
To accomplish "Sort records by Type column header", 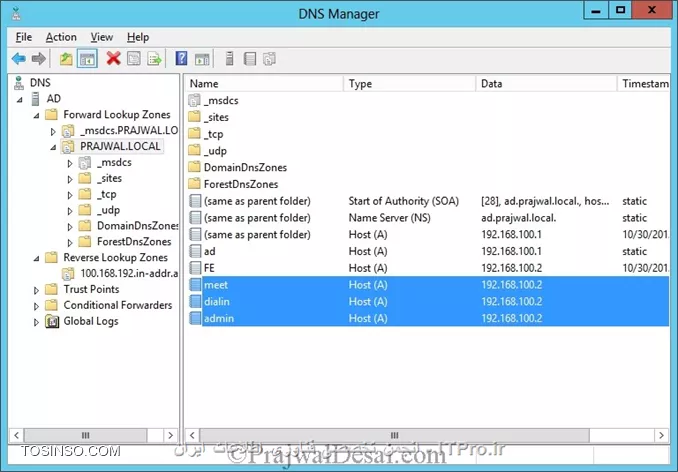I will pos(410,83).
